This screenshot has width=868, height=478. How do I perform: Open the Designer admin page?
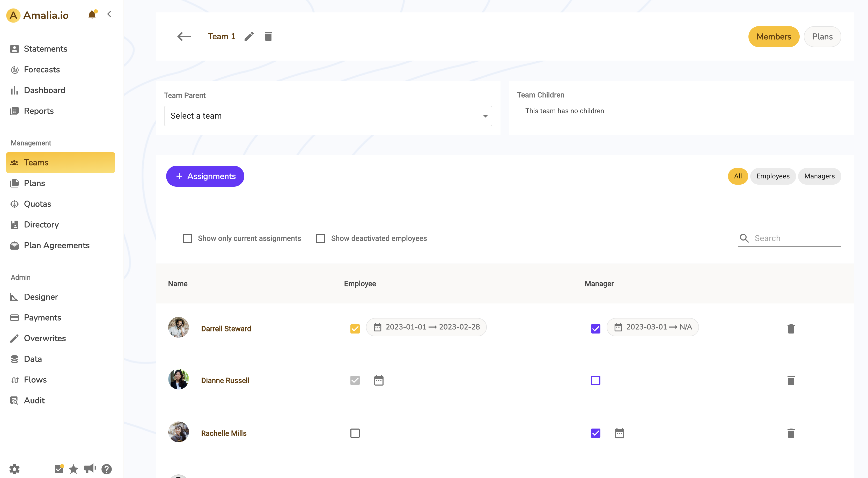(x=60, y=297)
